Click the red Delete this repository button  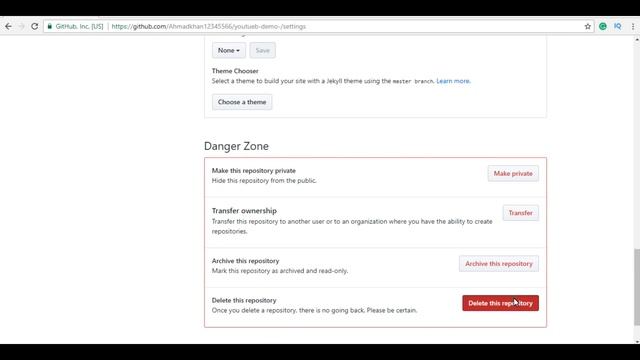(500, 303)
